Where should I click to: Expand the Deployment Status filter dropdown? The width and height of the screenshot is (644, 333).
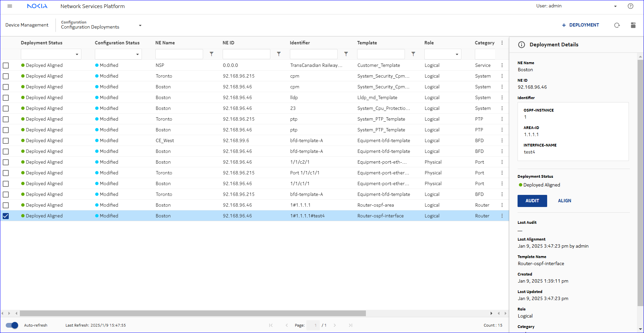(77, 54)
